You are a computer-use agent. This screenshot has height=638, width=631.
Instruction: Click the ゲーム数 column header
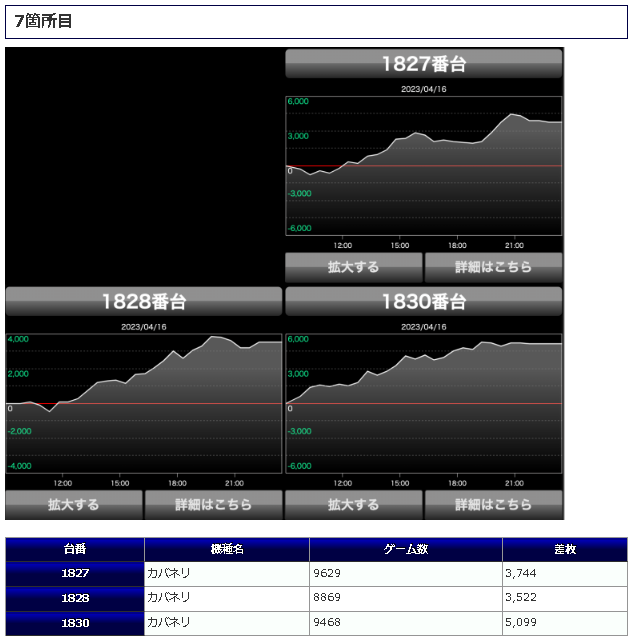pos(406,549)
